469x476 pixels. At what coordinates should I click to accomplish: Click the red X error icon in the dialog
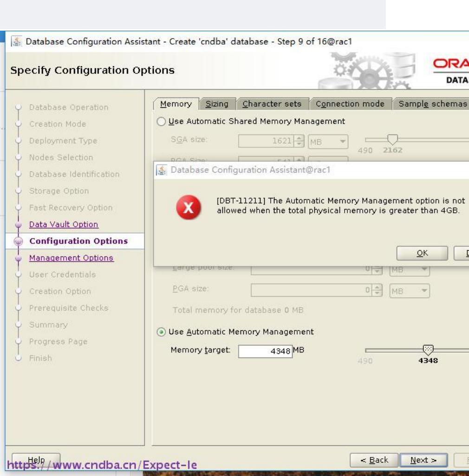[x=189, y=208]
